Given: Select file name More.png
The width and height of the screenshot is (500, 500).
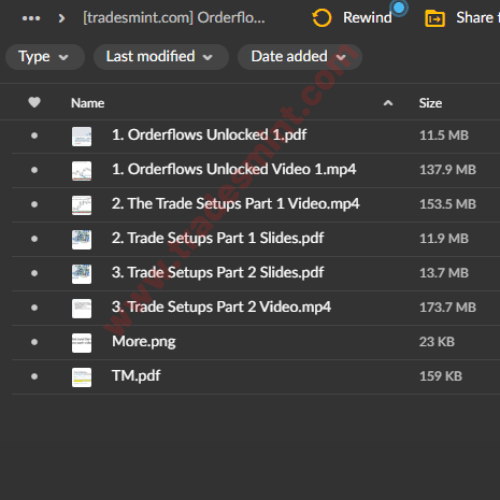Looking at the screenshot, I should click(144, 342).
